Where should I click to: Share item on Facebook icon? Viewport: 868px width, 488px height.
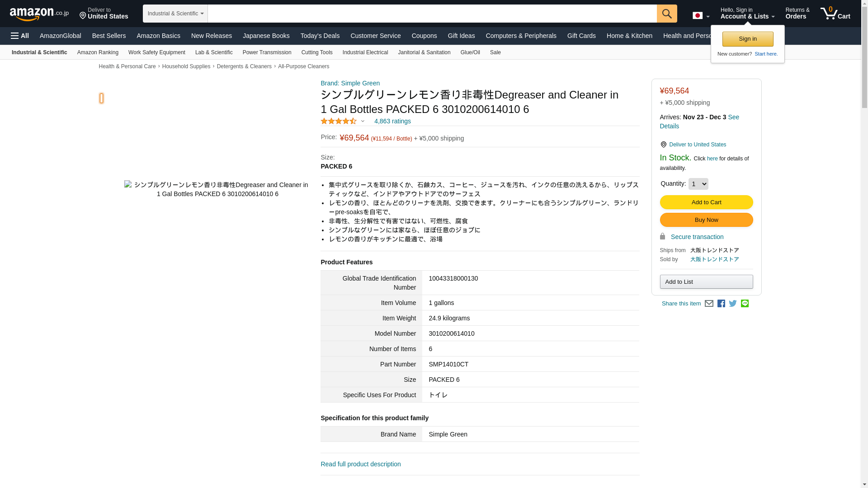pyautogui.click(x=721, y=304)
